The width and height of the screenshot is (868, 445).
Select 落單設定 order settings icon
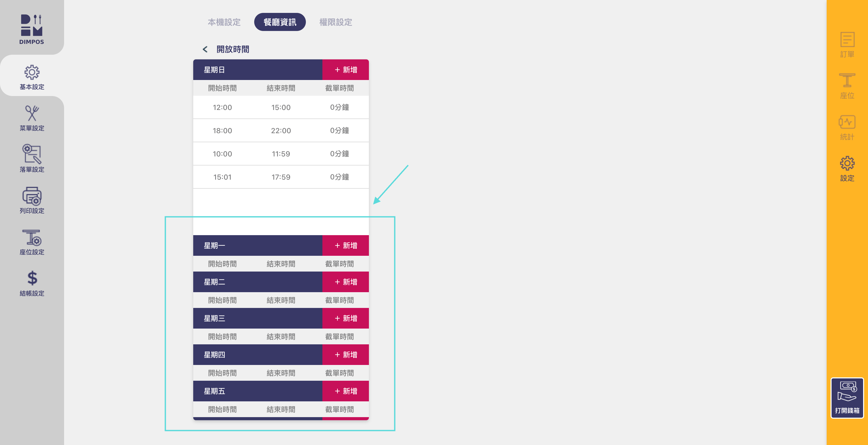point(32,155)
